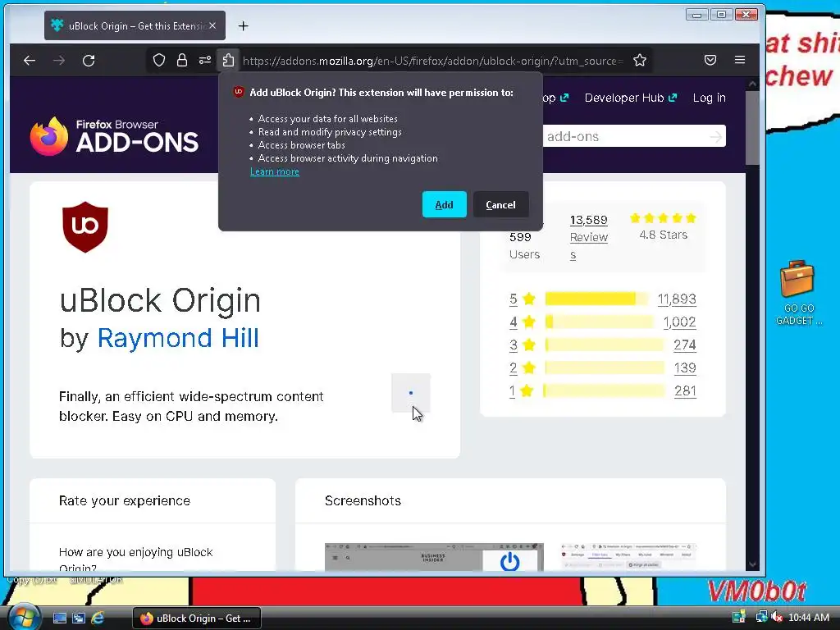Open the Business Insider screenshot thumbnail

tap(434, 557)
